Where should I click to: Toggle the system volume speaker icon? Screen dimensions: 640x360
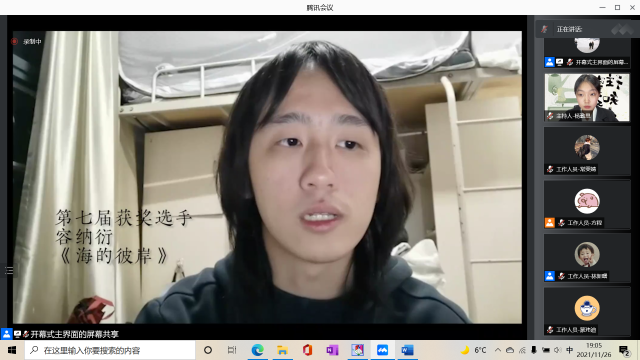557,350
